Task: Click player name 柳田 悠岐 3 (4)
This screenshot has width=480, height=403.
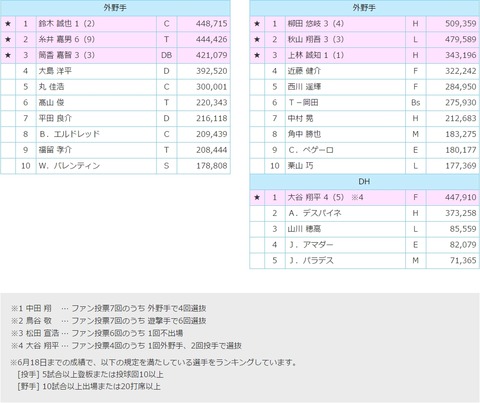Action: coord(316,24)
